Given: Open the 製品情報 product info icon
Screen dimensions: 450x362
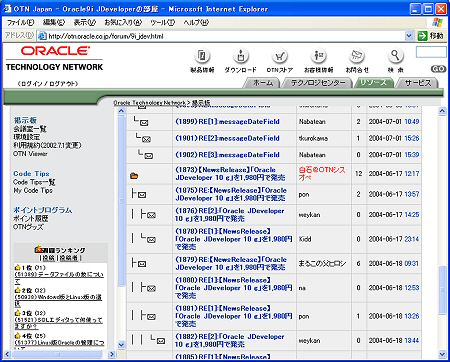Looking at the screenshot, I should 202,56.
